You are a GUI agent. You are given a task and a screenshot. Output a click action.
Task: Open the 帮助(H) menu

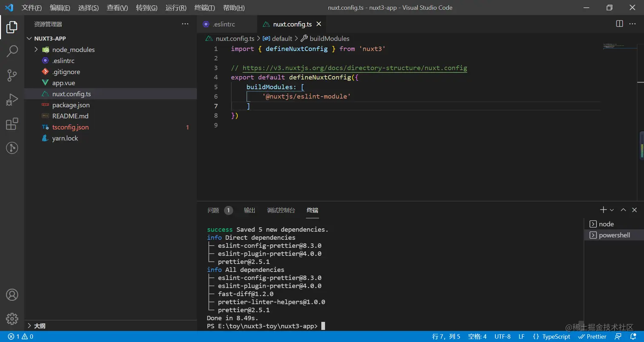click(234, 8)
